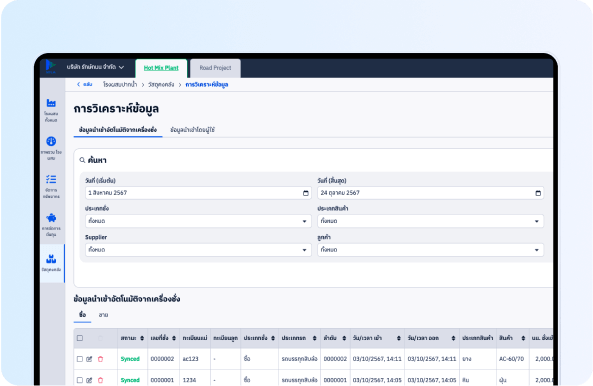Click license plate cell 1234
Viewport: 593px width, 386px height.
click(189, 380)
